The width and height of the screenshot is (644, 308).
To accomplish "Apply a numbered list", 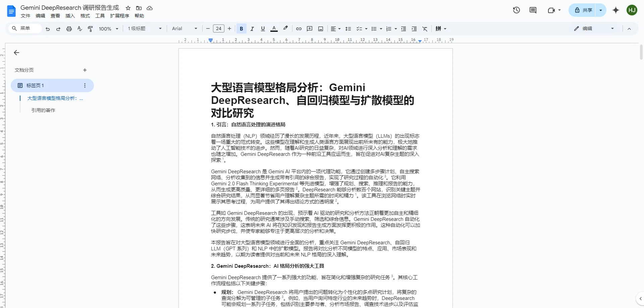I will (x=389, y=29).
